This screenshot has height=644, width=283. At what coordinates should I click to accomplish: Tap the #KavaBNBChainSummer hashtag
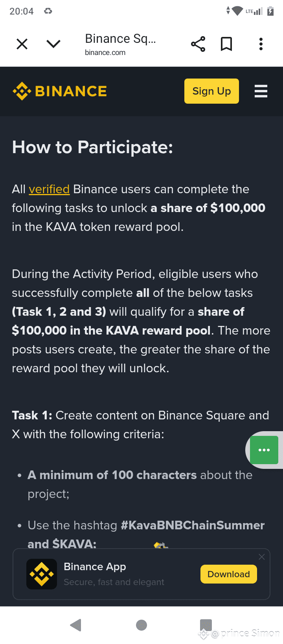pyautogui.click(x=193, y=525)
